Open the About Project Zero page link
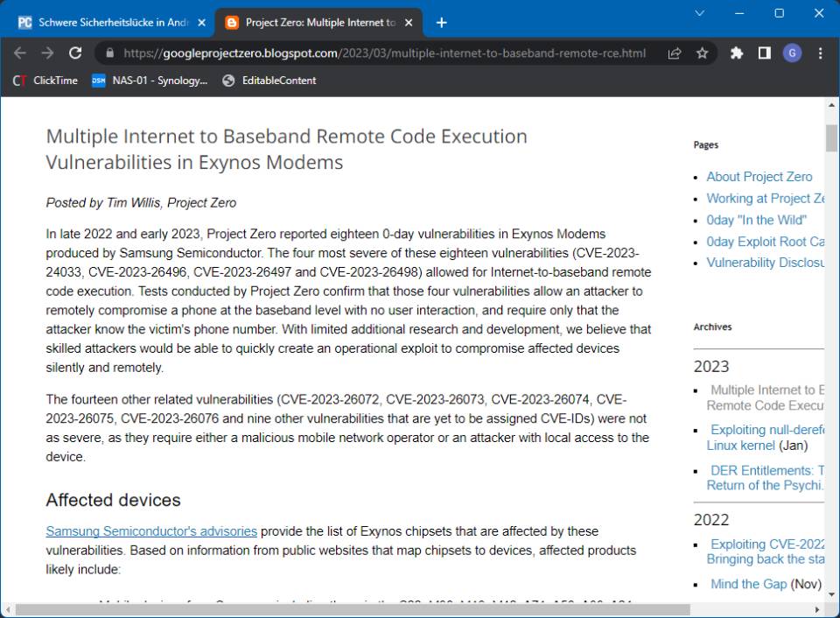The image size is (840, 618). click(x=759, y=177)
